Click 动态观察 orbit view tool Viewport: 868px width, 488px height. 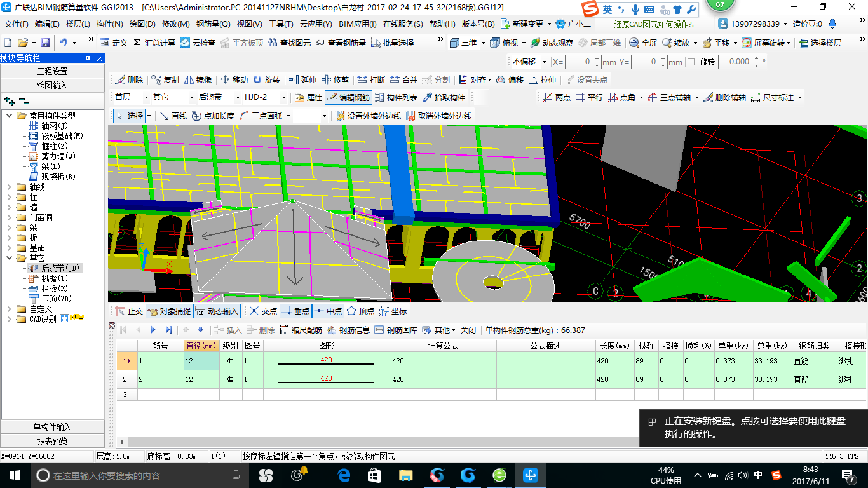click(552, 43)
